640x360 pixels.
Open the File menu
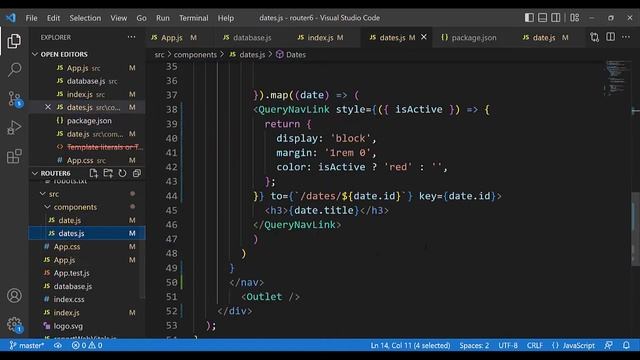(x=31, y=18)
